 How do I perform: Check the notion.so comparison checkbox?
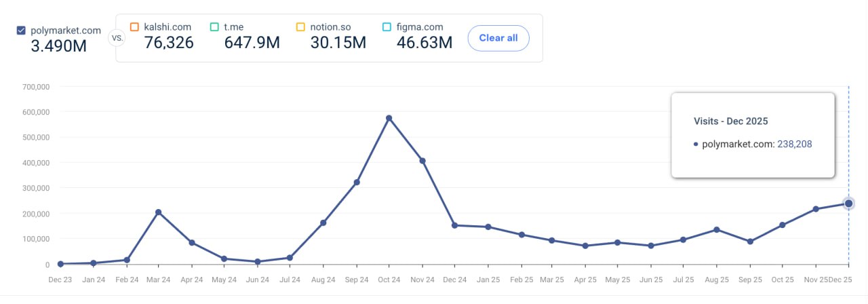pyautogui.click(x=300, y=27)
